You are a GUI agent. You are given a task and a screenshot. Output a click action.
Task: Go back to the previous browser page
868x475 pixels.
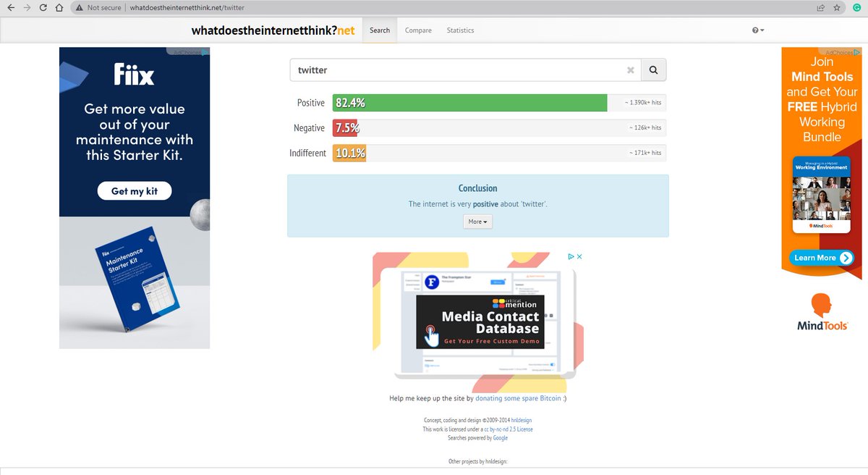tap(11, 8)
